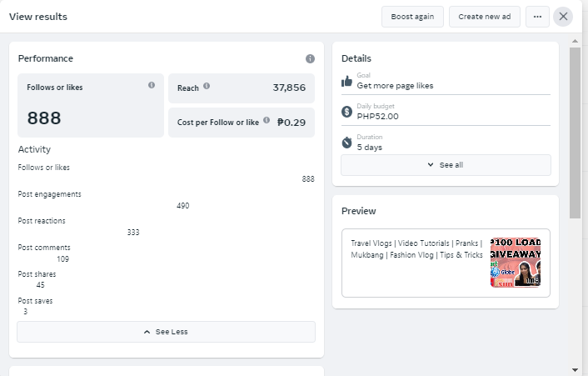Click info icon next to Reach
Viewport: 588px width, 376px height.
point(207,86)
